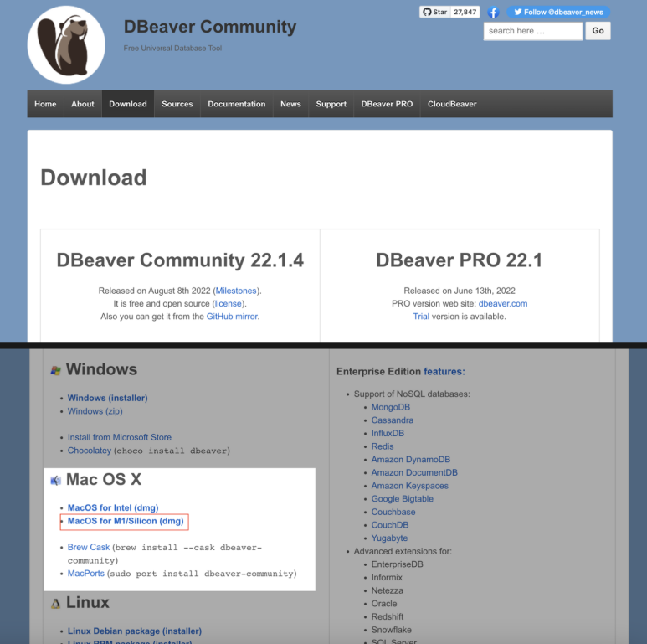Open the Brew Cask link
The width and height of the screenshot is (647, 644).
coord(89,547)
